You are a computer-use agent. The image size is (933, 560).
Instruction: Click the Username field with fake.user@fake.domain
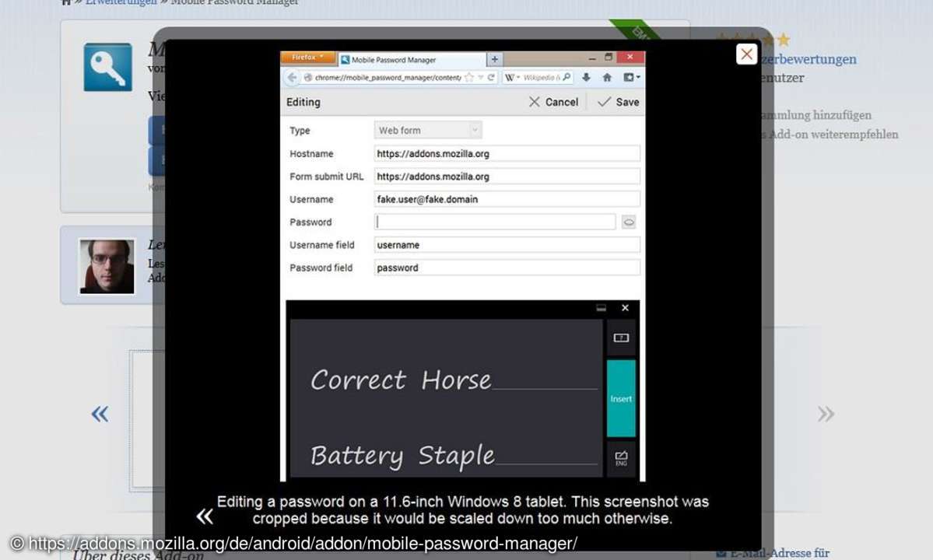click(x=507, y=199)
